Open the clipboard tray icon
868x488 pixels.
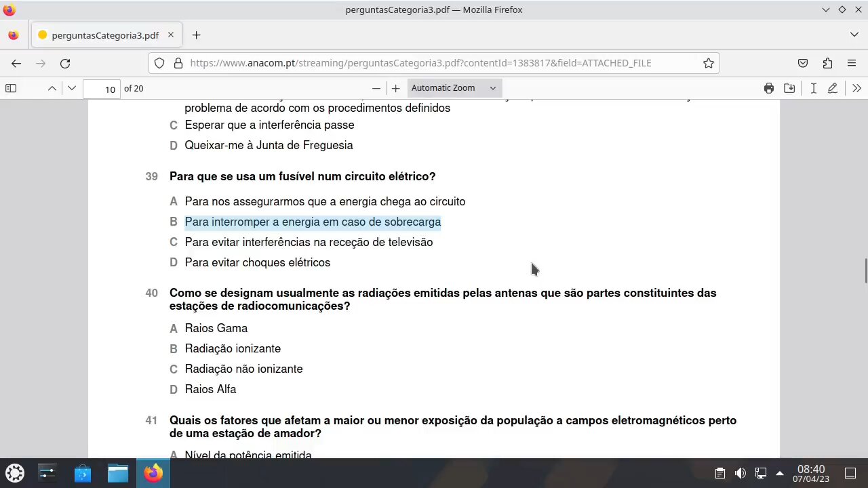point(720,473)
